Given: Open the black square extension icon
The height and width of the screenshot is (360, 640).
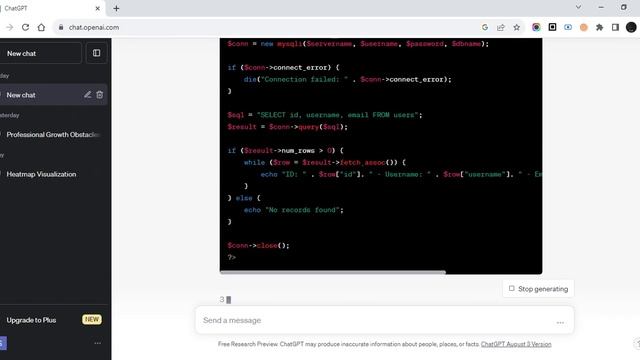Looking at the screenshot, I should (x=552, y=27).
